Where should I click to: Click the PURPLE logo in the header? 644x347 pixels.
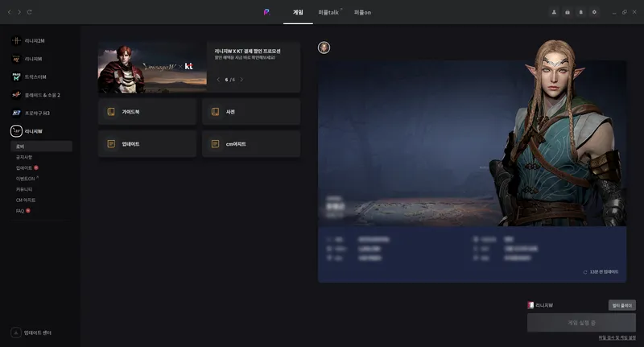click(x=266, y=12)
